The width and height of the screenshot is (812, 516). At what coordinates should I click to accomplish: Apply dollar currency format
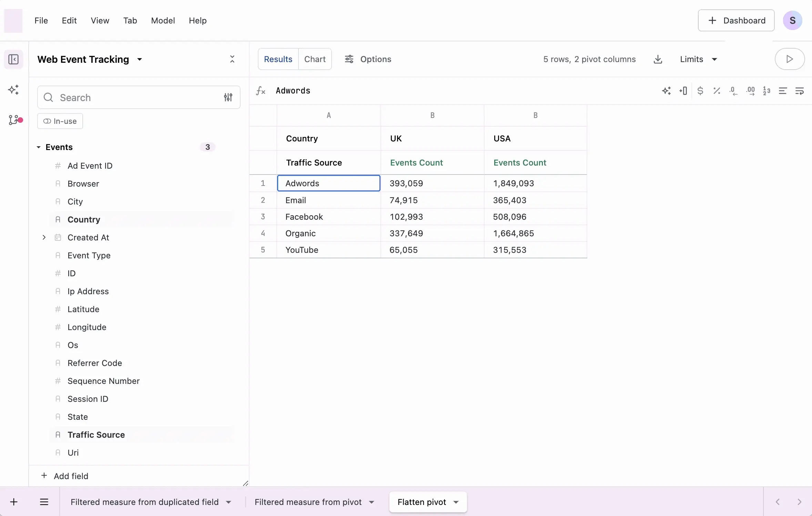pos(700,91)
